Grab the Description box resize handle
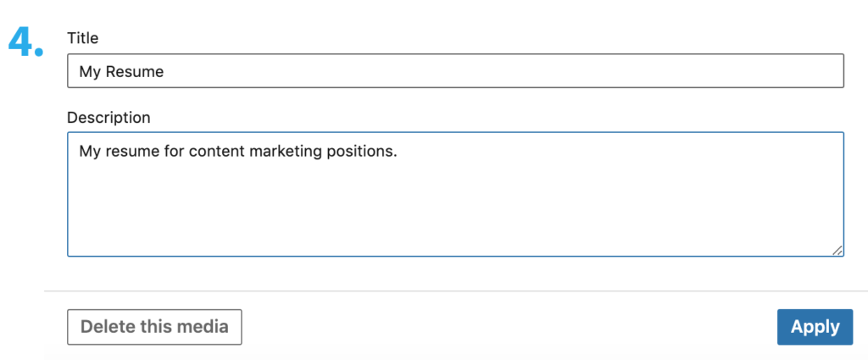Screen dimensions: 868x360 (x=837, y=250)
